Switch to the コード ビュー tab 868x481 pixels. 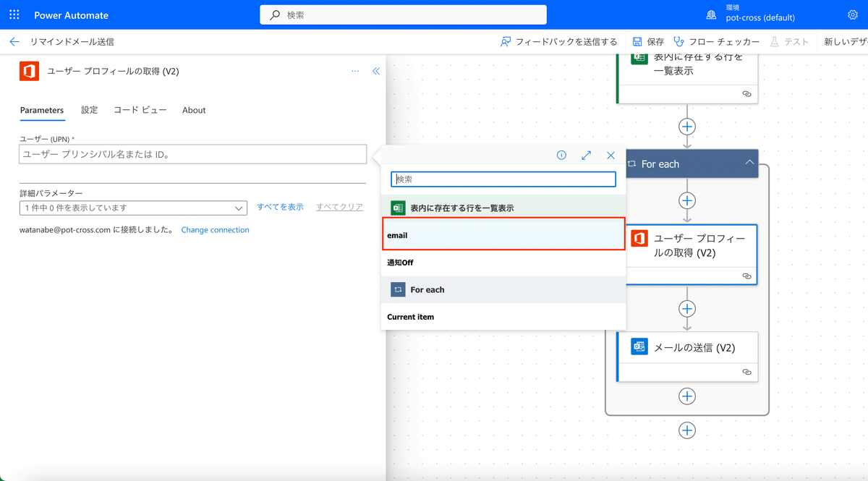[140, 110]
